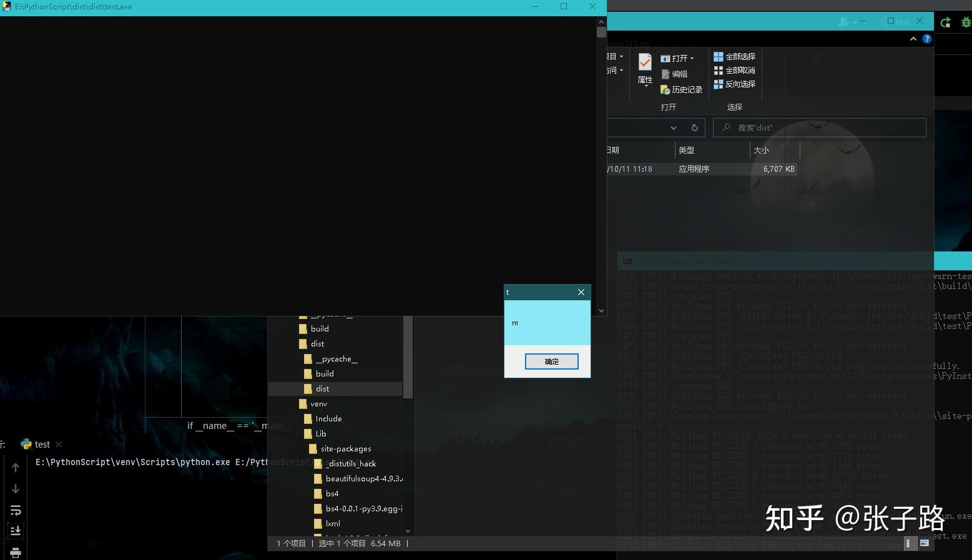The width and height of the screenshot is (972, 560).
Task: Open the 打开 dropdown arrow
Action: pos(692,58)
